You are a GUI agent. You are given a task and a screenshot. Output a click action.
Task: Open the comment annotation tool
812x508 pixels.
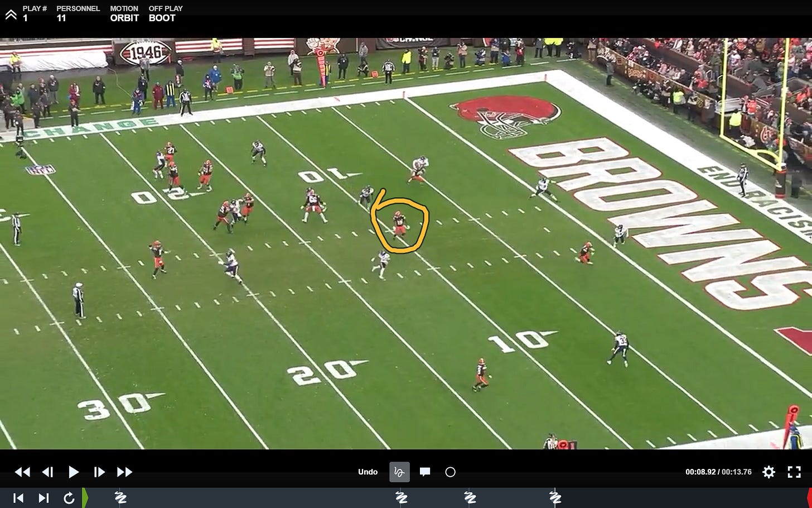click(x=425, y=472)
